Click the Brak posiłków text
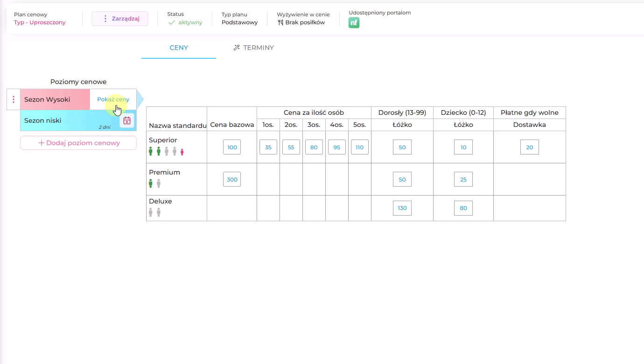 [x=305, y=22]
